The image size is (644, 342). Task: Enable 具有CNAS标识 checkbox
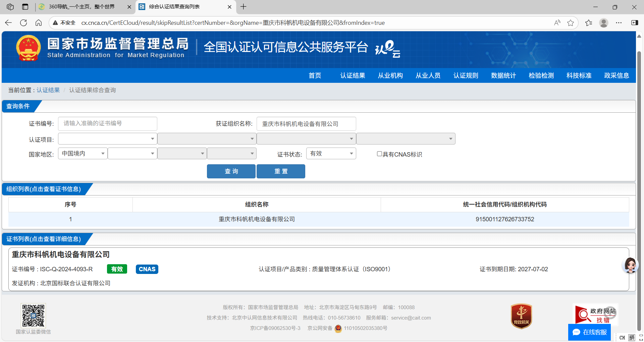[x=379, y=154]
